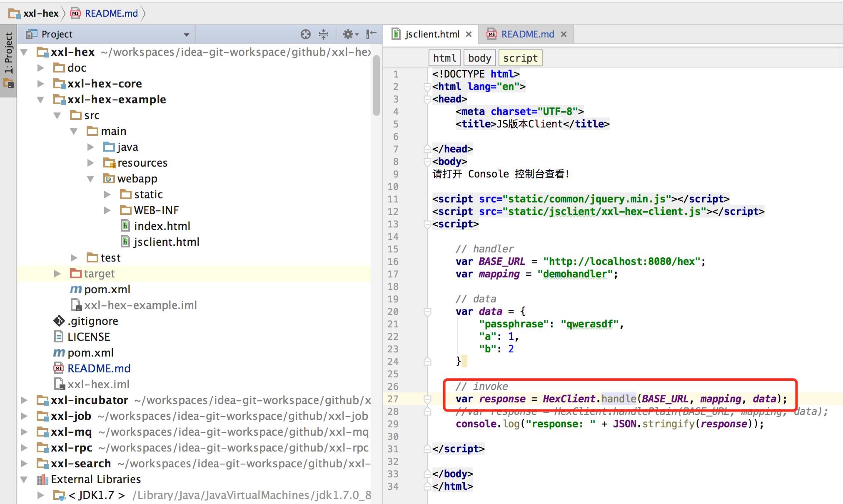
Task: Expand the JDK1.7 library node
Action: click(40, 495)
